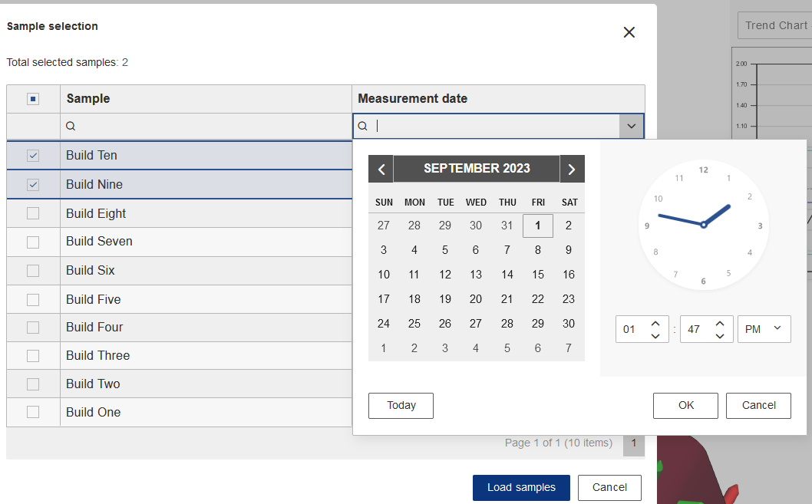Increase the minute value with up arrow
812x504 pixels.
pyautogui.click(x=719, y=323)
